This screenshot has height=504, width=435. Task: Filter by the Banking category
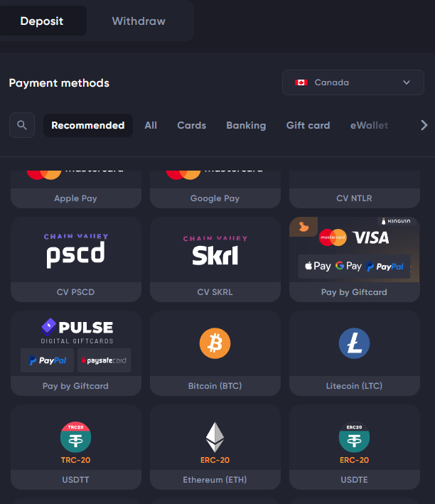pos(246,125)
